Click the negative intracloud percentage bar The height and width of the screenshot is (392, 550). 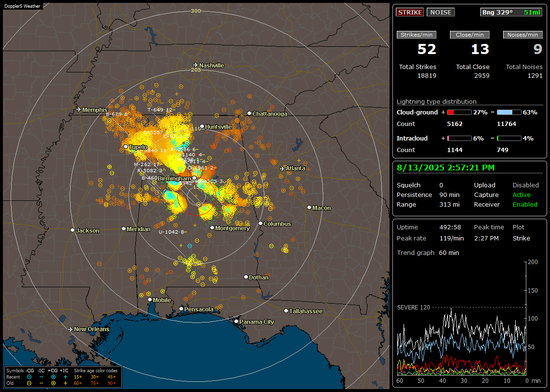click(x=509, y=139)
